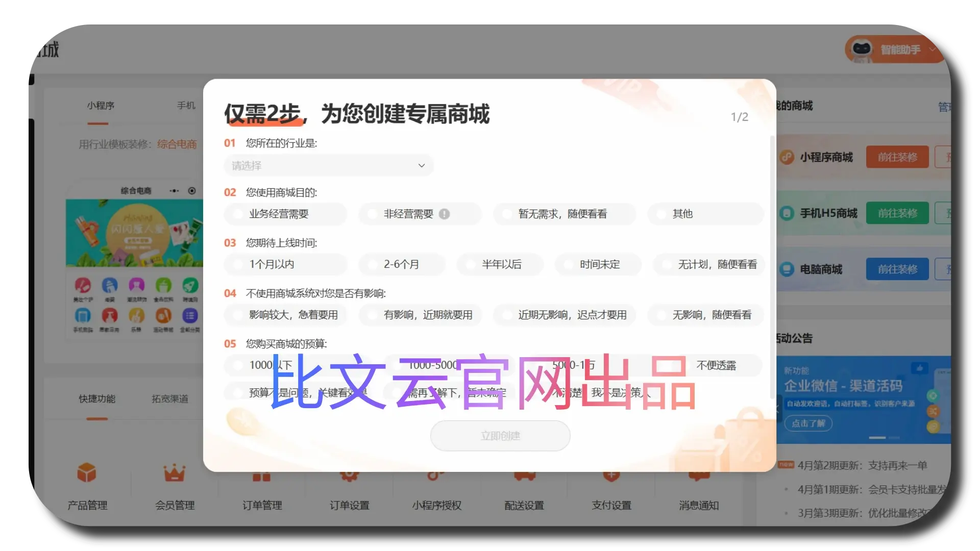Viewport: 980px width, 551px height.
Task: Click the modal vertical scrollbar
Action: tap(772, 267)
